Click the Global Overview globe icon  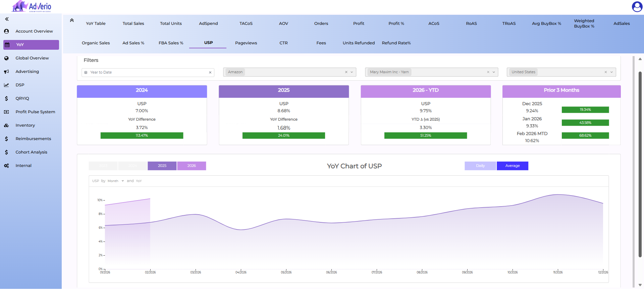pyautogui.click(x=6, y=58)
